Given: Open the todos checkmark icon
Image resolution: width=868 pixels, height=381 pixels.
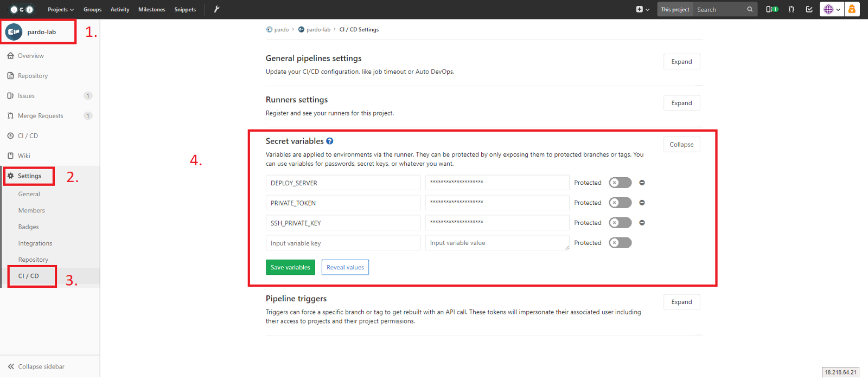Looking at the screenshot, I should [809, 9].
